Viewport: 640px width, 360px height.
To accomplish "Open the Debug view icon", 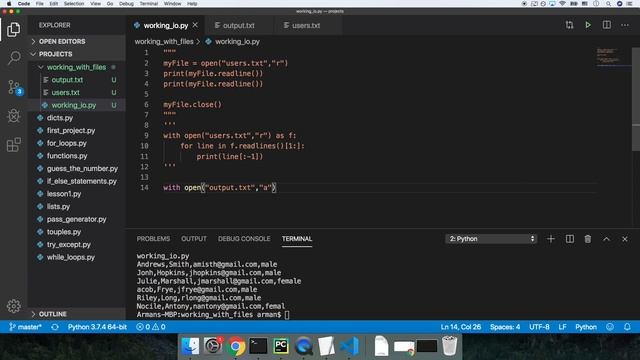I will coord(13,116).
